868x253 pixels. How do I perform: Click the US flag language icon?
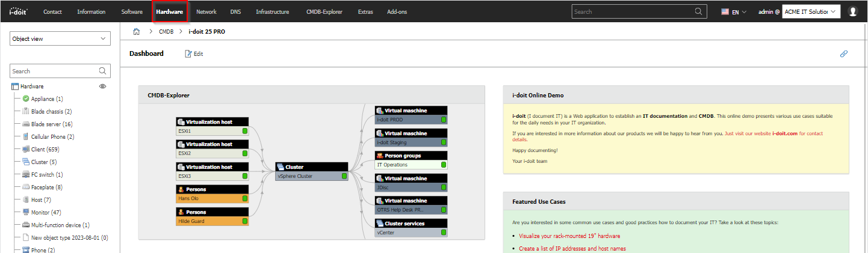click(725, 11)
